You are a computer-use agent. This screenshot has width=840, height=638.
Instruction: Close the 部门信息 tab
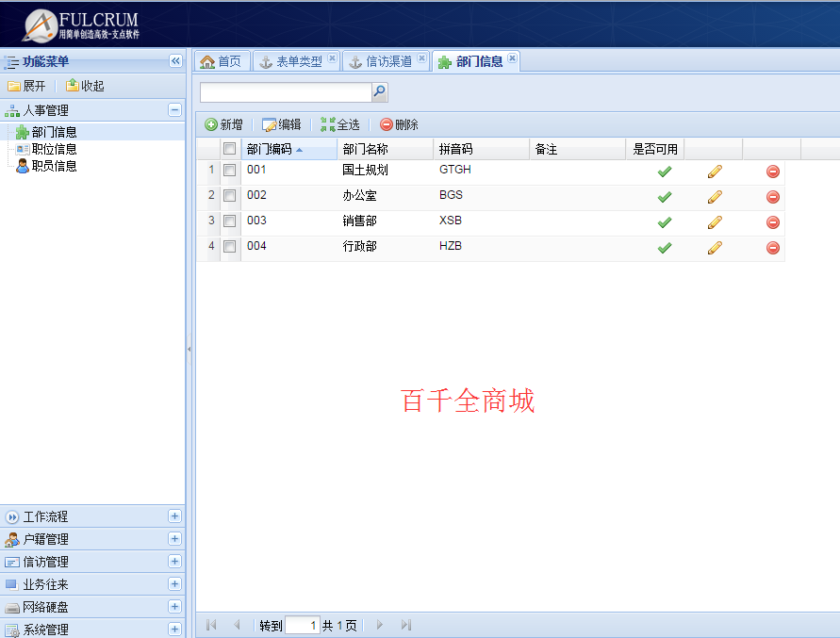513,57
